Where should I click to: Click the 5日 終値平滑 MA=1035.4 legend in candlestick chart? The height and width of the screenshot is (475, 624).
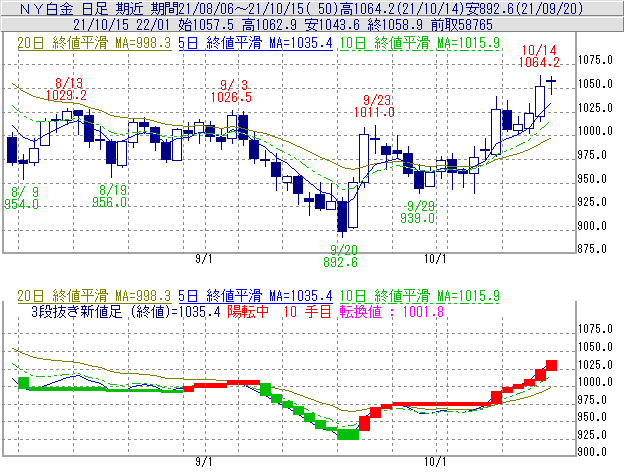[x=255, y=43]
